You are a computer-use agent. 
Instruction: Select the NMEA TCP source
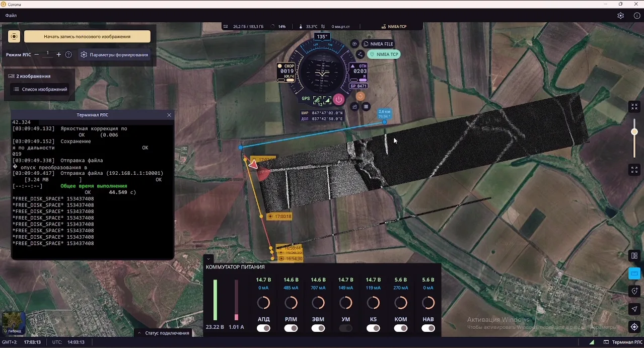coord(384,54)
